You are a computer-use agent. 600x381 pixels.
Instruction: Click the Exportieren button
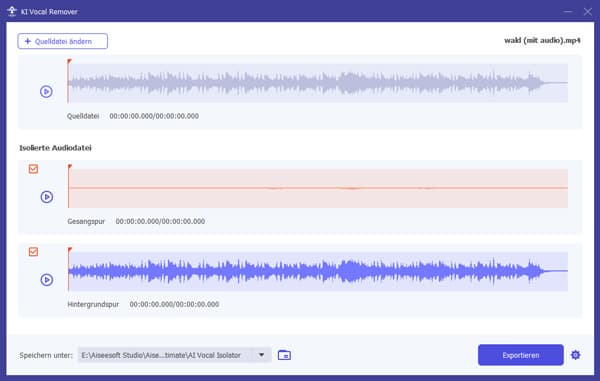(x=520, y=355)
